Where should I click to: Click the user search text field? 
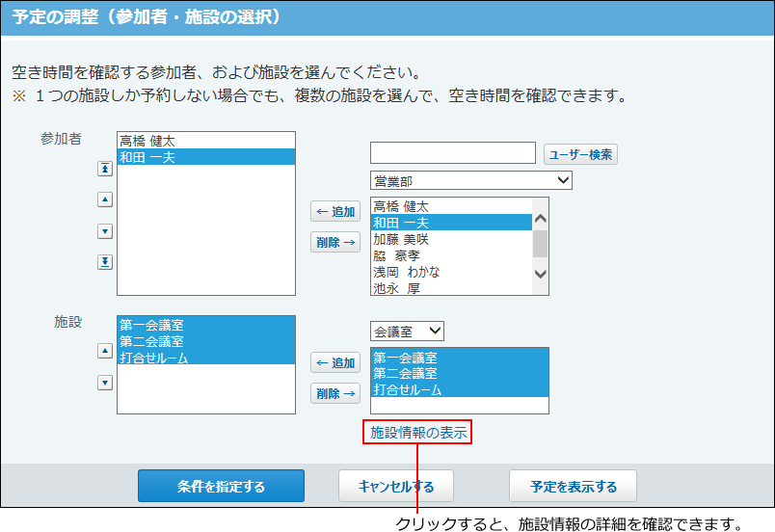pos(453,152)
